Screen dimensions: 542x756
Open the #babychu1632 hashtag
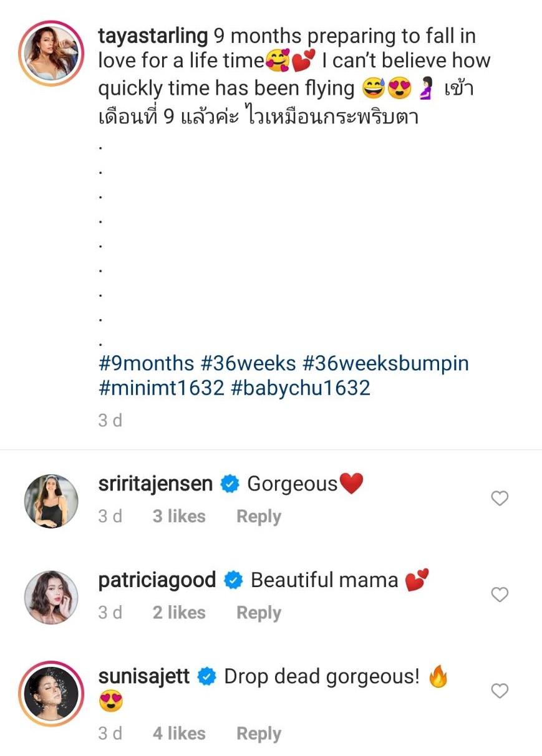(x=300, y=388)
